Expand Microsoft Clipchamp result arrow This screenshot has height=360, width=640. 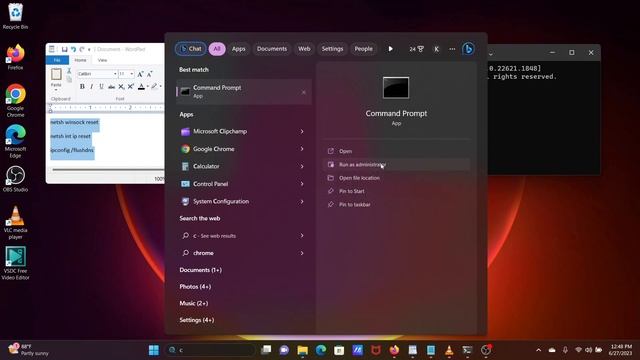point(302,131)
